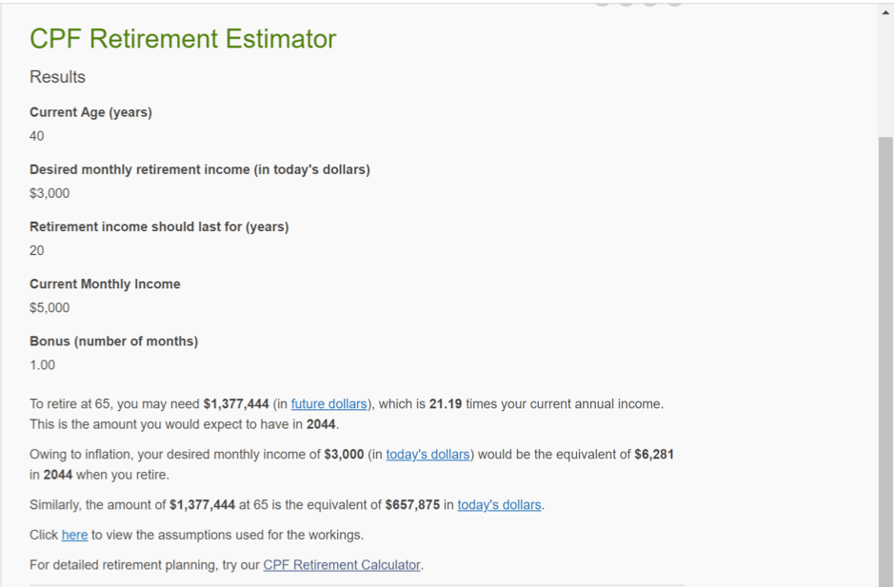Click the Desired monthly retirement income label
The image size is (895, 588).
tap(200, 169)
